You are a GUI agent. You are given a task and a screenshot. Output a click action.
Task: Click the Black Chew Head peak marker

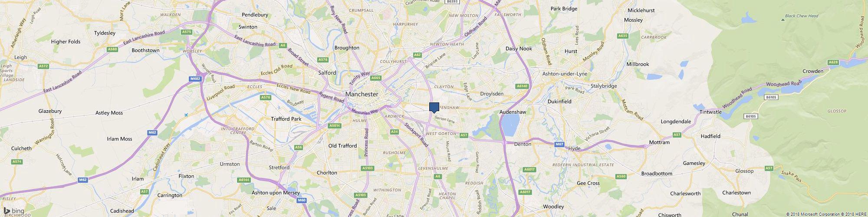783,19
